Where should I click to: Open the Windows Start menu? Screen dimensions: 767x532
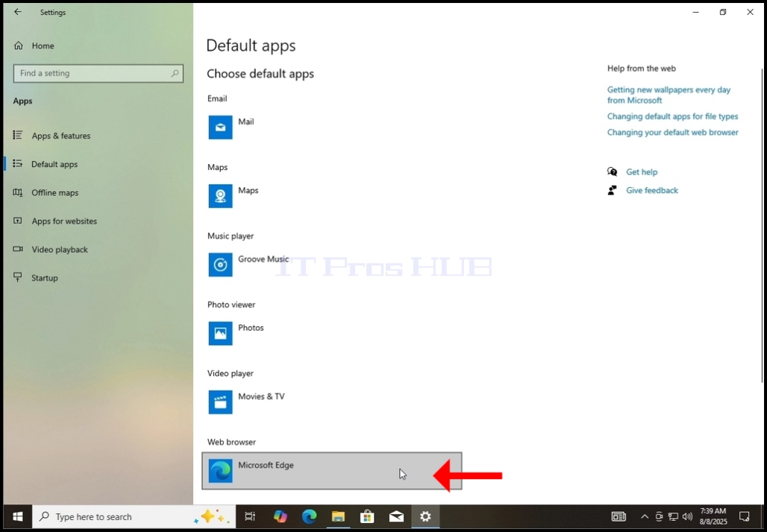coord(18,516)
